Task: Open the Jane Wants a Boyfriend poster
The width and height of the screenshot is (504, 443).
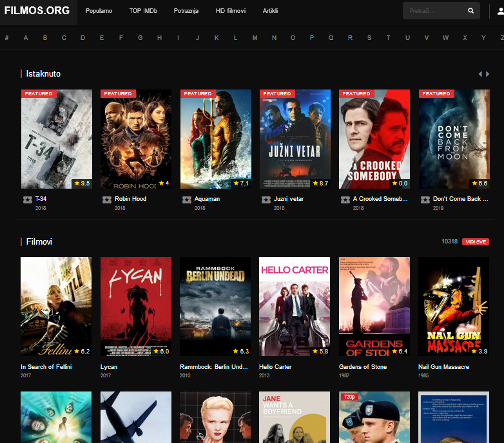Action: click(295, 417)
